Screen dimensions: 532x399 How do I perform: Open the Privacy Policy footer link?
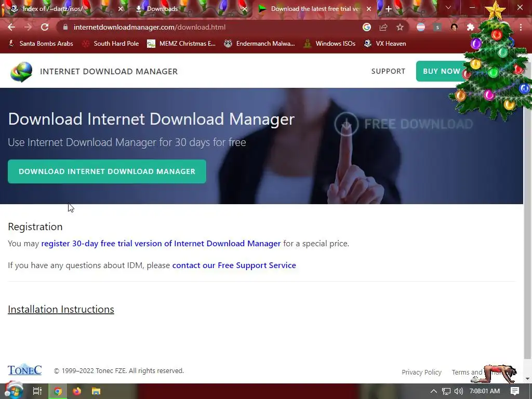[421, 372]
